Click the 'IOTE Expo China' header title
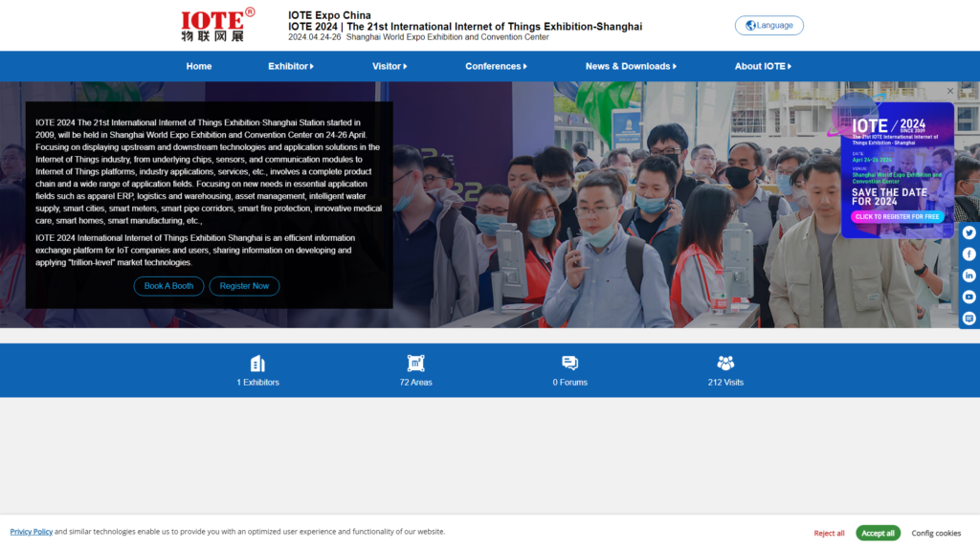The width and height of the screenshot is (980, 551). 329,15
